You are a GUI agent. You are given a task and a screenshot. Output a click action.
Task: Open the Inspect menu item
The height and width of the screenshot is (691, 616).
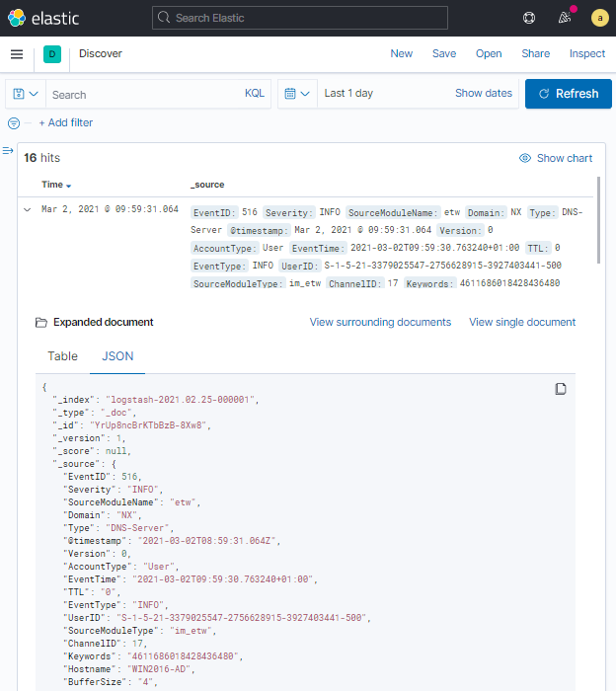point(587,53)
